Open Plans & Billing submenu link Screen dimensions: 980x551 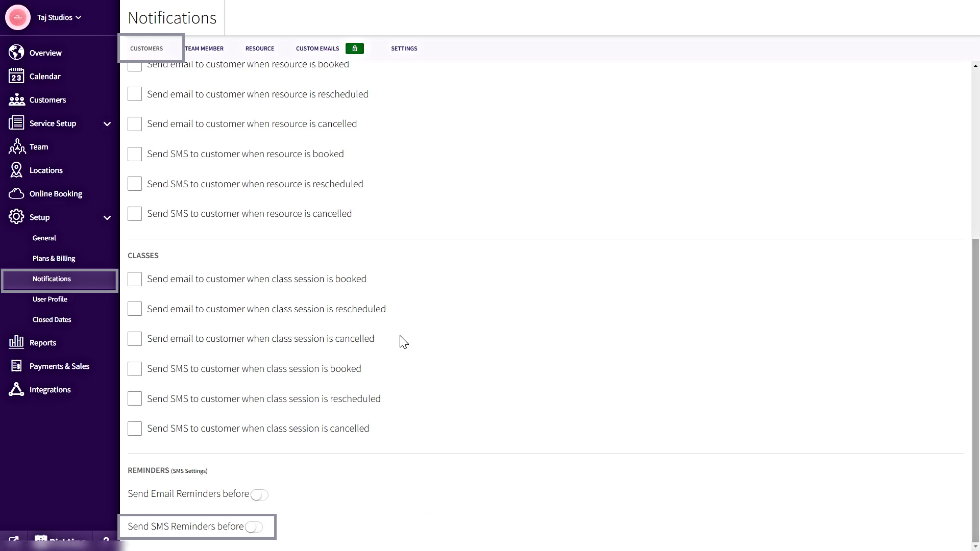click(54, 259)
